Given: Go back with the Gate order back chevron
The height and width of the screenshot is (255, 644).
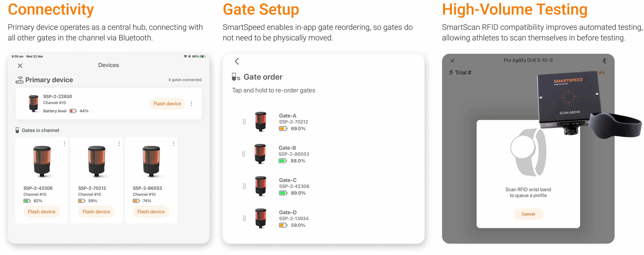Looking at the screenshot, I should [236, 61].
